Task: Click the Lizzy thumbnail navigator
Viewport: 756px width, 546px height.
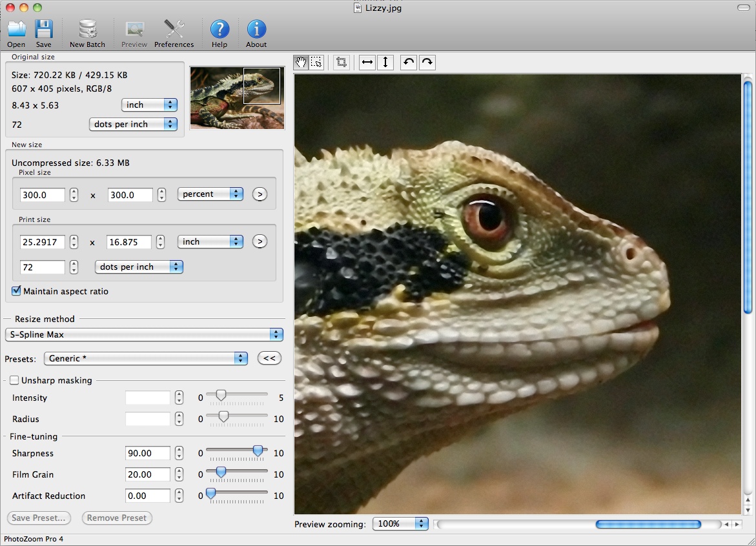Action: pyautogui.click(x=236, y=97)
